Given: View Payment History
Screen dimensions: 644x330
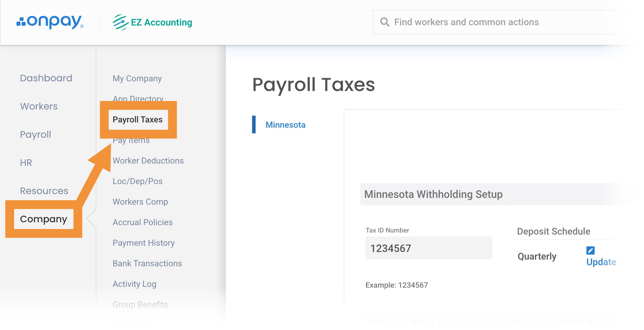Looking at the screenshot, I should point(144,243).
